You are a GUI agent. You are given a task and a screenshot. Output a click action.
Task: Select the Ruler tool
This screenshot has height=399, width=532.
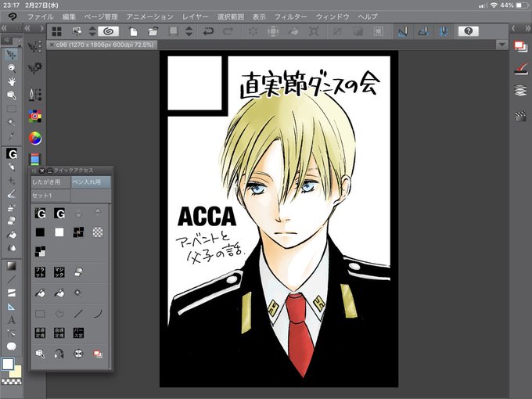[x=12, y=307]
